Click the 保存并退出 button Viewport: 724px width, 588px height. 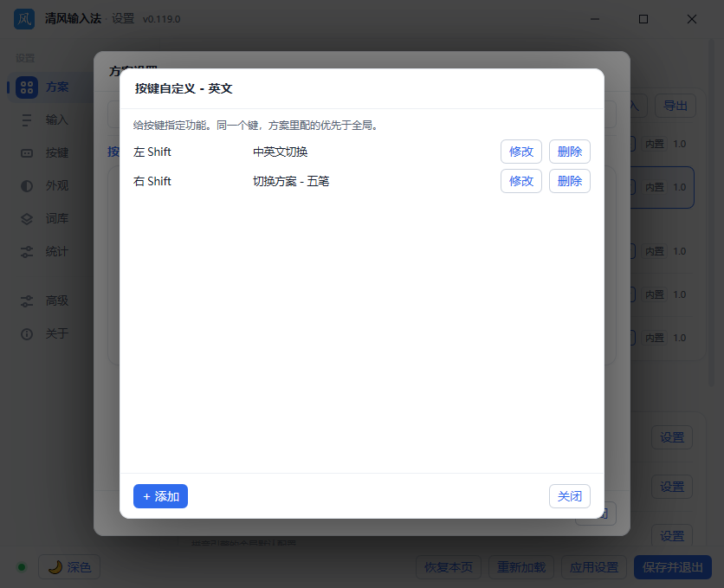(673, 566)
